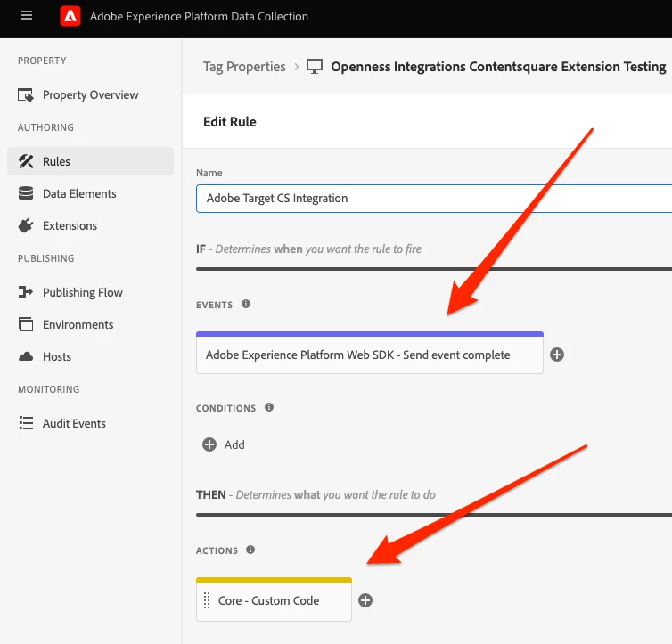Click the Environments window icon

click(26, 324)
